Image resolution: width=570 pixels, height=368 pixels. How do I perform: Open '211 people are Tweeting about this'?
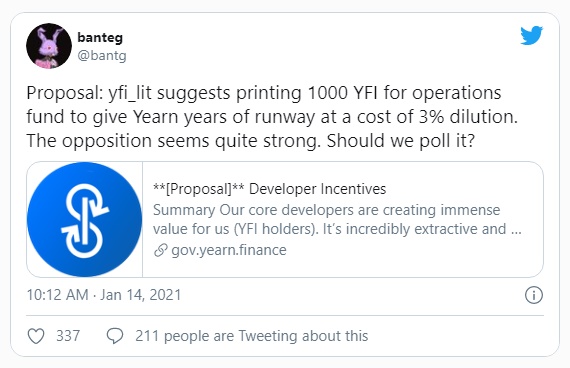[252, 336]
